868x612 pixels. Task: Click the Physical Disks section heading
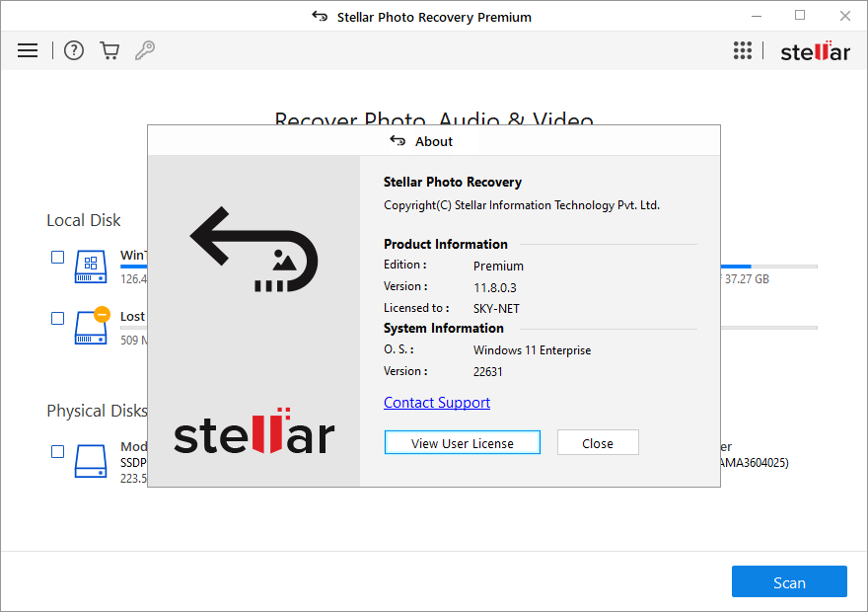click(x=97, y=411)
